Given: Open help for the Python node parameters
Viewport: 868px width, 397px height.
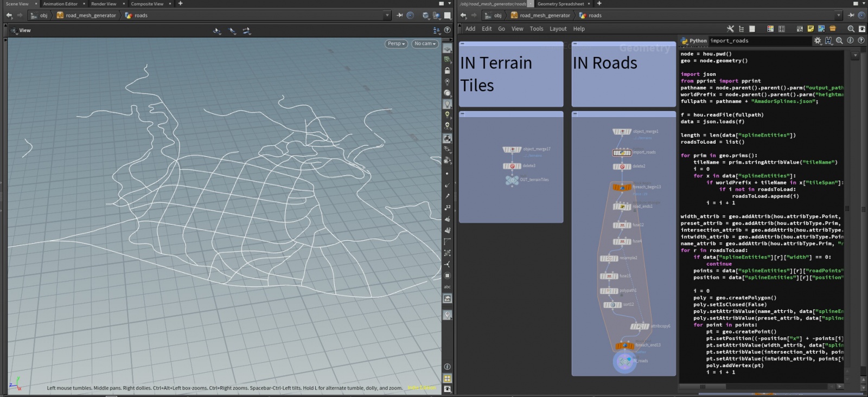Looking at the screenshot, I should (861, 41).
